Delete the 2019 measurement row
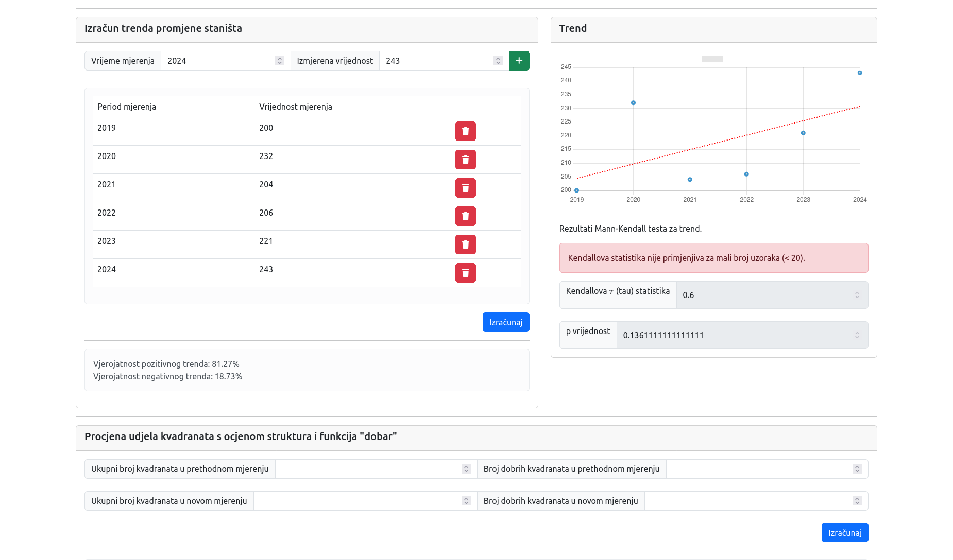The height and width of the screenshot is (560, 953). pos(465,131)
